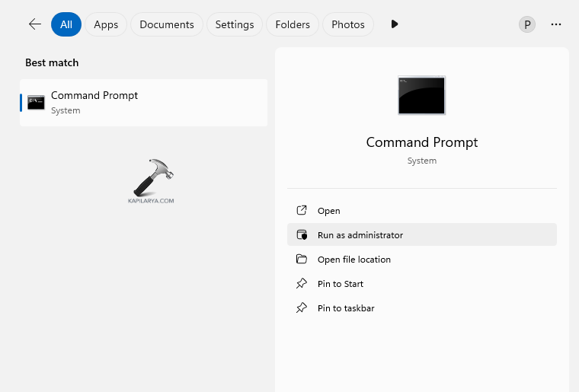Screen dimensions: 579x392
Task: Choose Run as administrator
Action: (360, 235)
